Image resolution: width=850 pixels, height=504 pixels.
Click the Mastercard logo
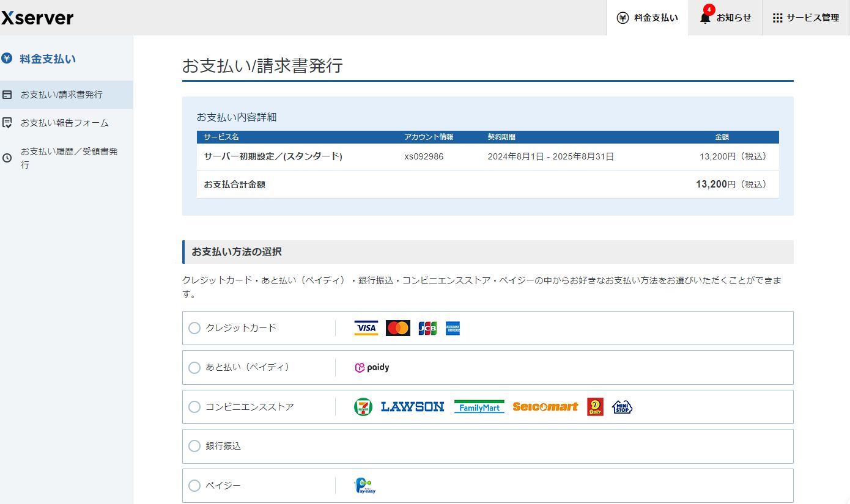tap(397, 328)
